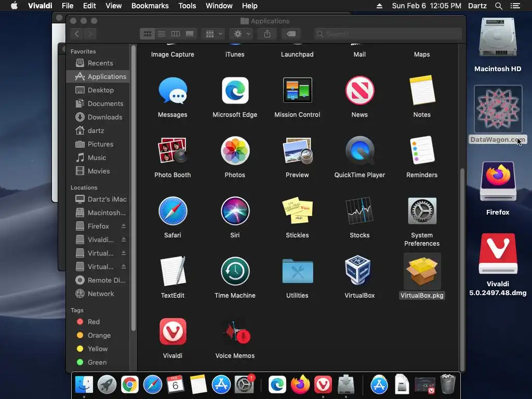This screenshot has height=399, width=532.
Task: Open the Bookmarks menu
Action: [x=150, y=6]
